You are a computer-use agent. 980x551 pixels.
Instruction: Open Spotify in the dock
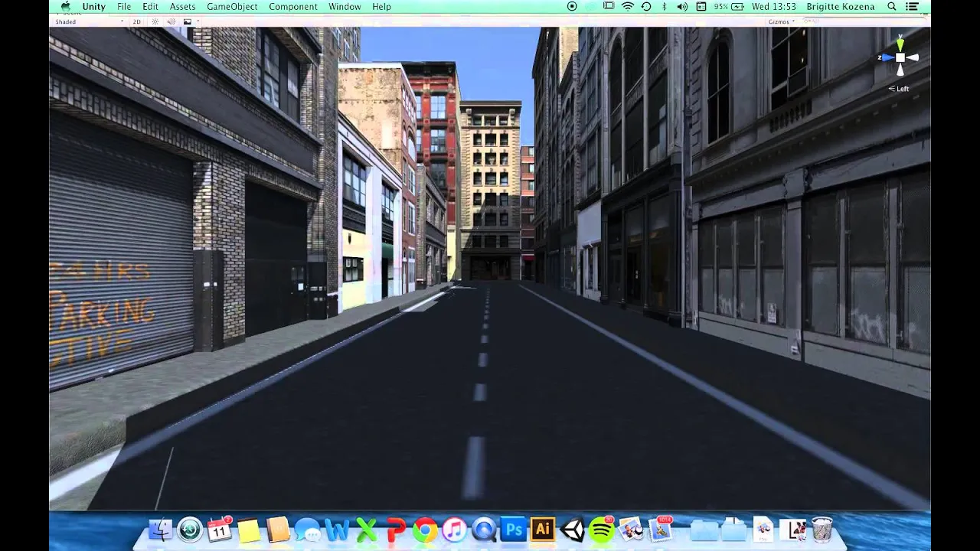pyautogui.click(x=602, y=530)
